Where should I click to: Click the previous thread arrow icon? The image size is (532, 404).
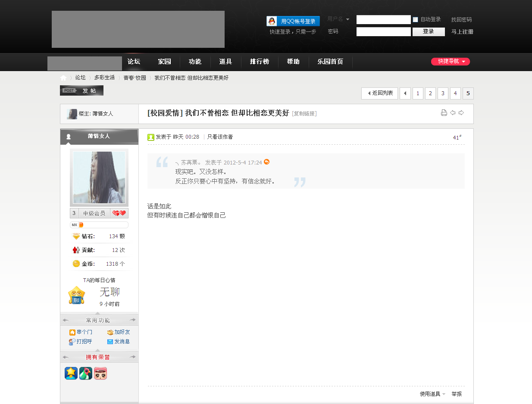(453, 113)
